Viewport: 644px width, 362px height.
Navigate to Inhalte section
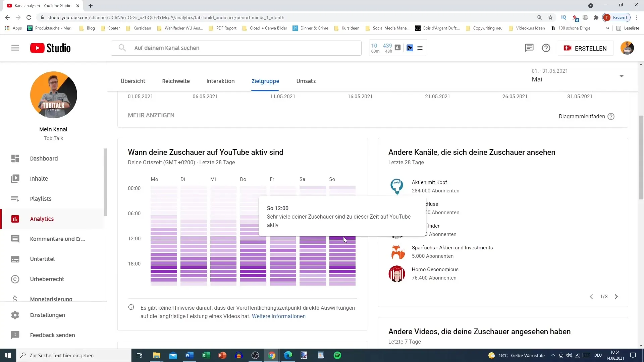pos(39,179)
